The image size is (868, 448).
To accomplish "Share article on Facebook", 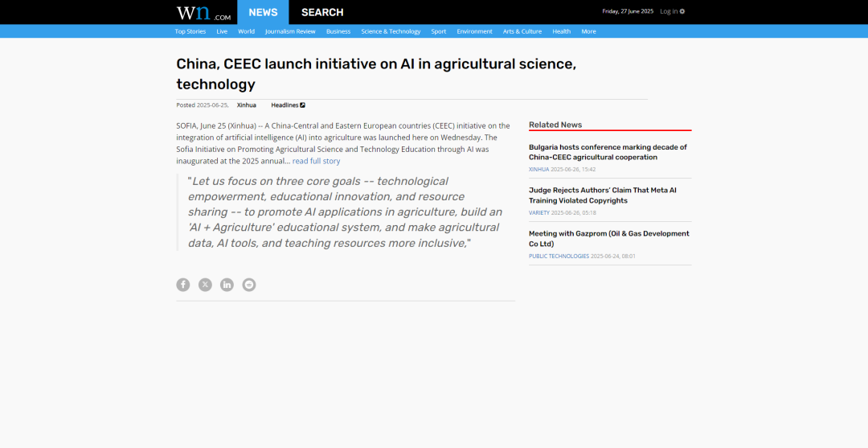I will point(183,285).
